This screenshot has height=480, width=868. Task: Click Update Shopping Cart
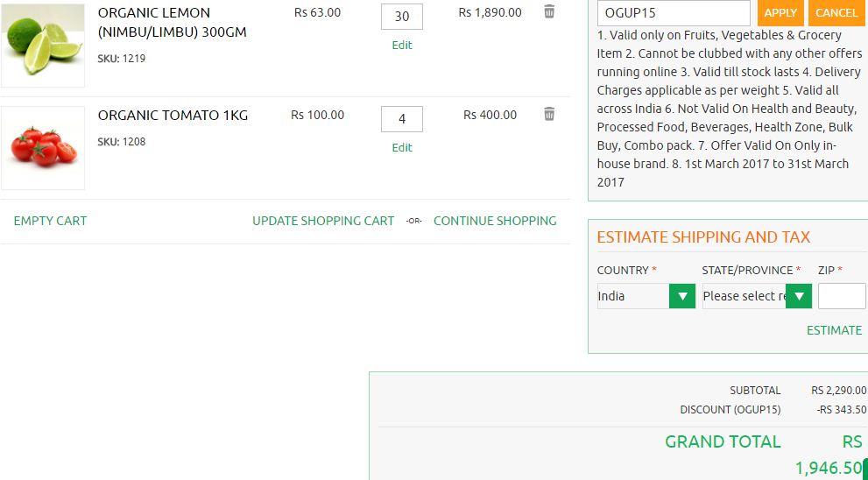pyautogui.click(x=323, y=221)
